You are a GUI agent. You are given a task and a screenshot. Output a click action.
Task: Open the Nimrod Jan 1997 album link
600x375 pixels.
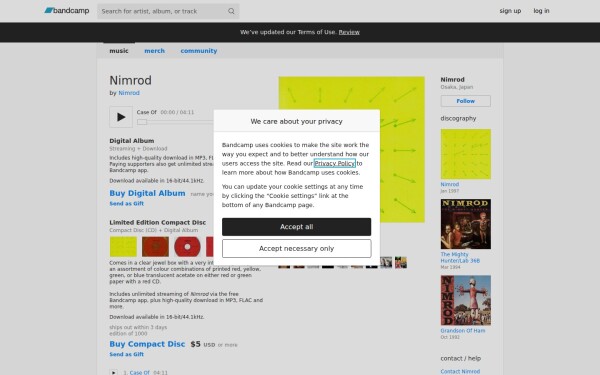(x=450, y=184)
